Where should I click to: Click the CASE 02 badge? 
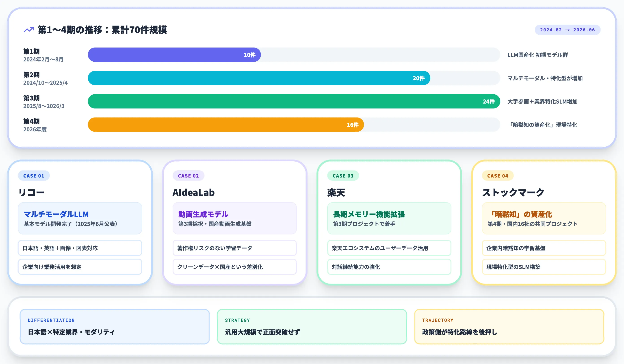tap(188, 175)
